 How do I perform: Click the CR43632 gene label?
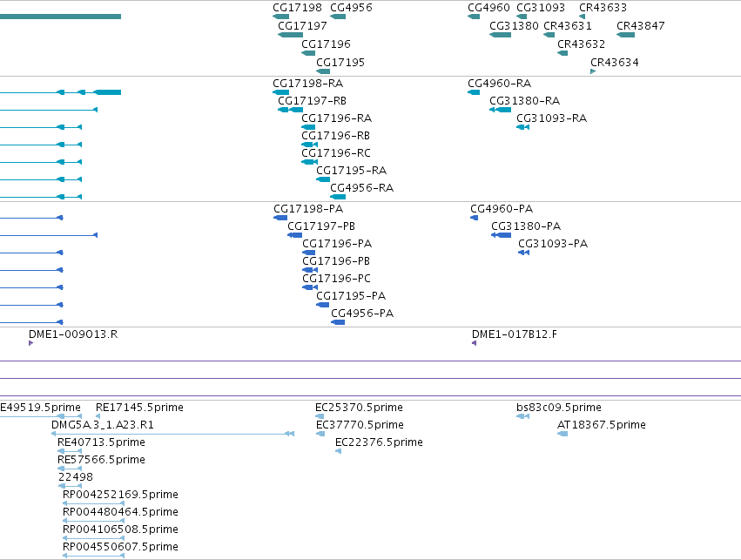[582, 44]
